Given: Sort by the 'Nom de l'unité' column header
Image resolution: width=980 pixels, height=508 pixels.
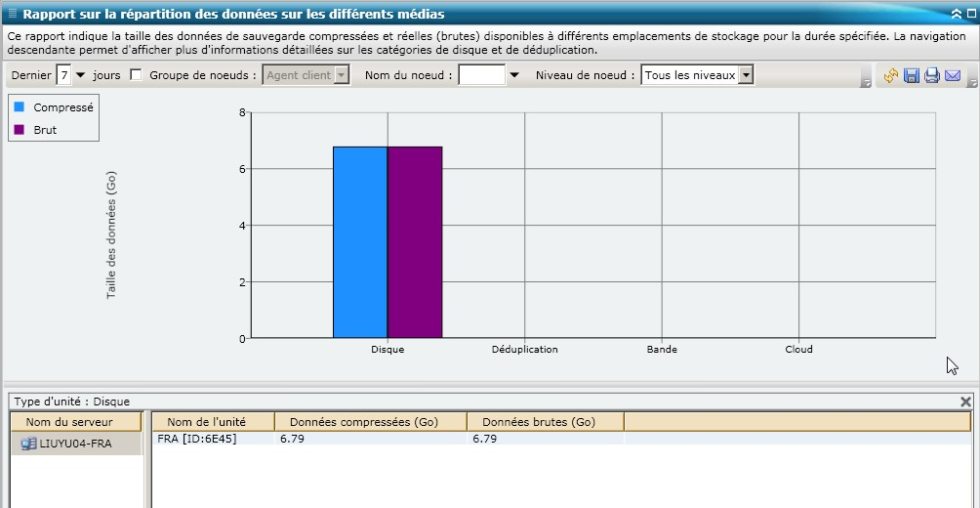Looking at the screenshot, I should [x=214, y=422].
